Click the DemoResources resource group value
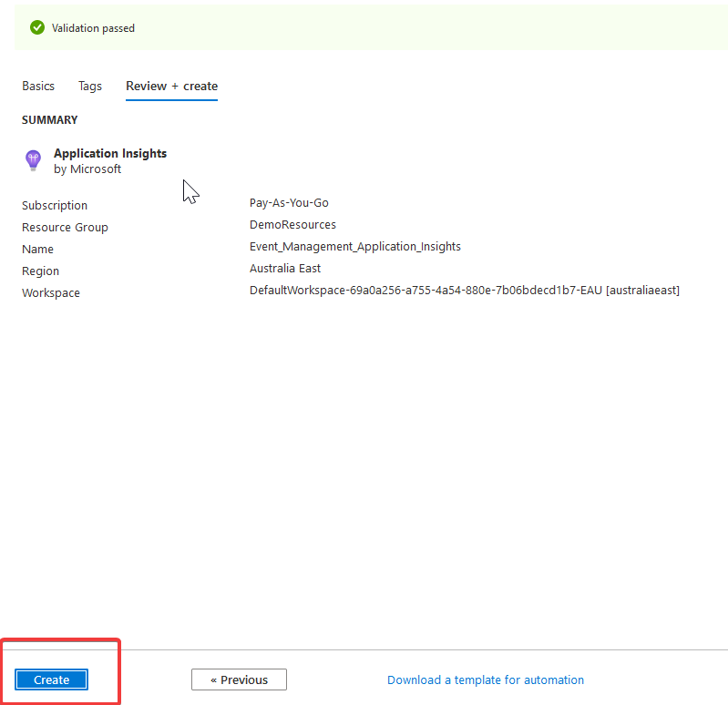Viewport: 728px width, 705px height. coord(292,225)
